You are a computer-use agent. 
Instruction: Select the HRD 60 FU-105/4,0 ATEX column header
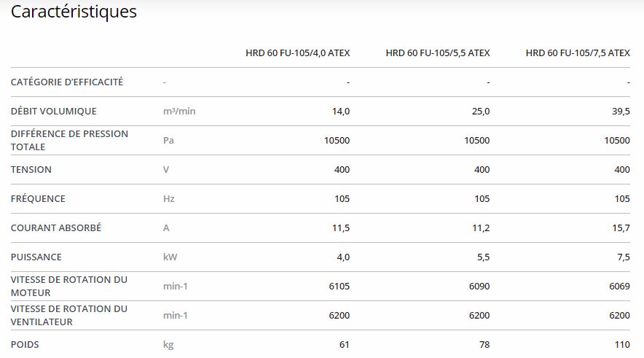click(297, 52)
